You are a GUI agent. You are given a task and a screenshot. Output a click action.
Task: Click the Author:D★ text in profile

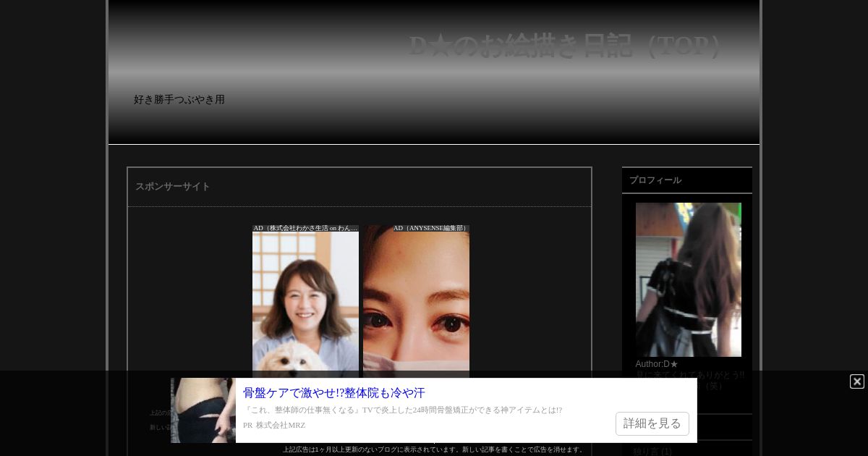click(x=657, y=364)
